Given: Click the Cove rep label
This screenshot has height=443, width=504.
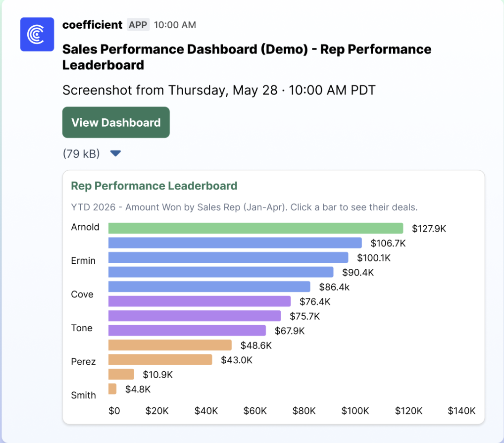Looking at the screenshot, I should point(82,294).
